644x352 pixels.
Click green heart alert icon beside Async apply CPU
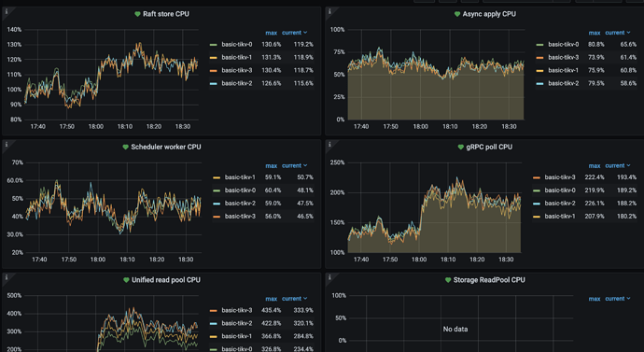click(457, 14)
